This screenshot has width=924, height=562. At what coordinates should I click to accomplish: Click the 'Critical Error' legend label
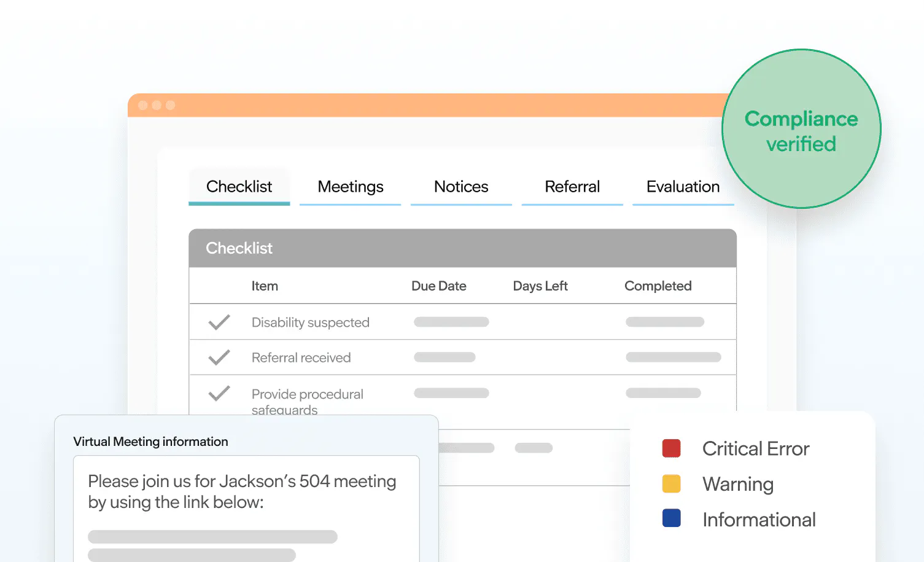756,449
